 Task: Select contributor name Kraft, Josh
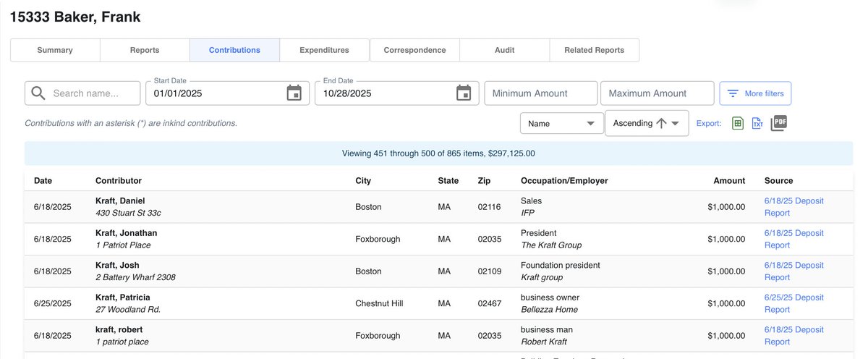point(117,265)
